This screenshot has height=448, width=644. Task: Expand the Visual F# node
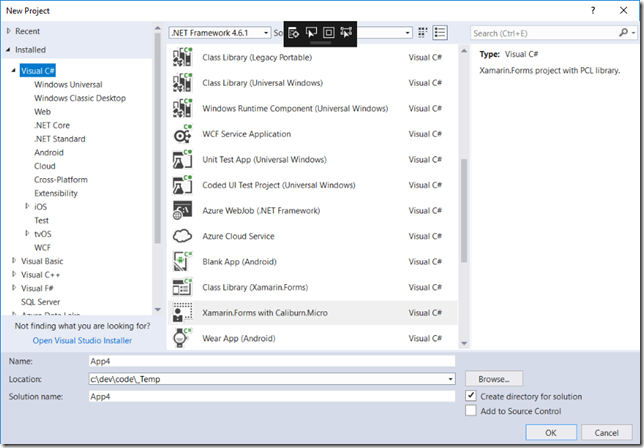tap(14, 288)
